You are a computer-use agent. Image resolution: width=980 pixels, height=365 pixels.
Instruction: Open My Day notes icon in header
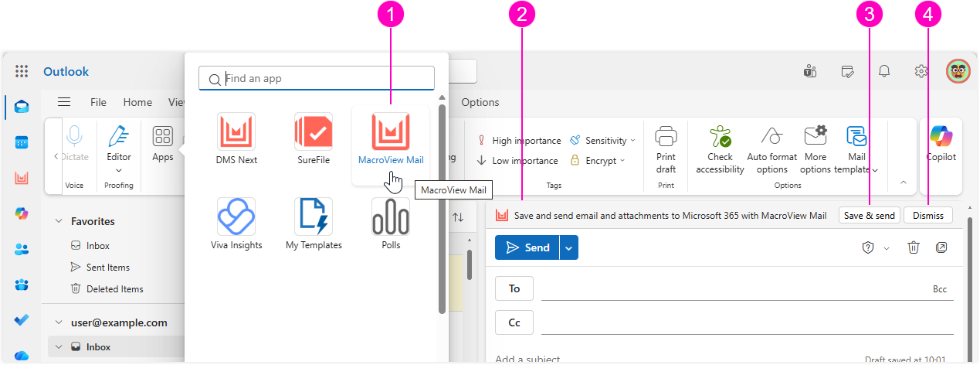point(847,71)
